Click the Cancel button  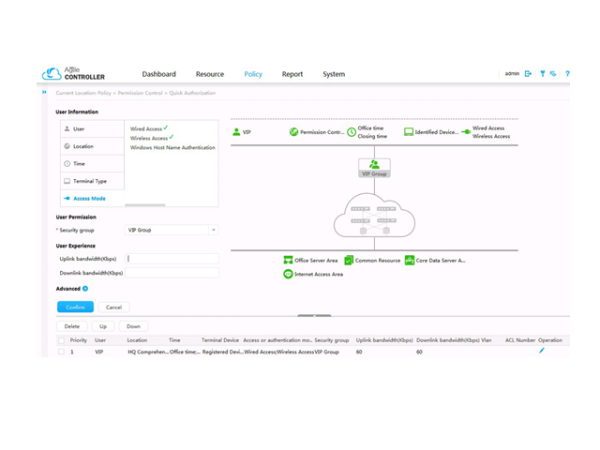coord(114,307)
